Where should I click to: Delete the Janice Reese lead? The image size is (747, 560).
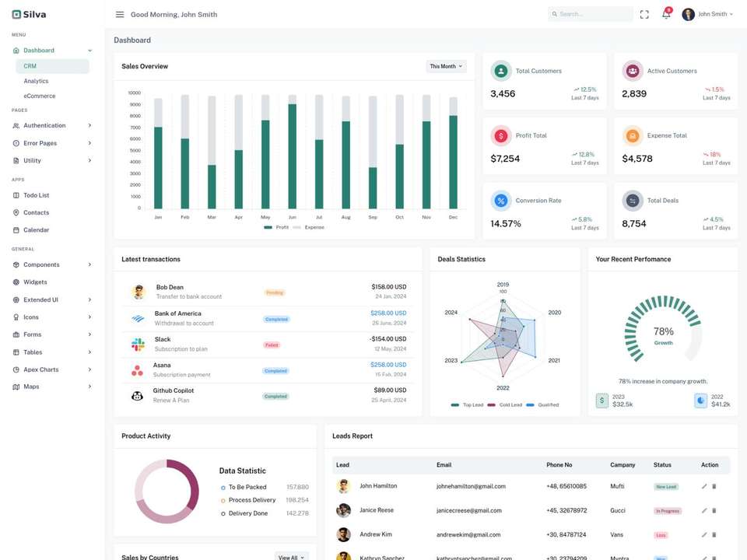(x=714, y=510)
